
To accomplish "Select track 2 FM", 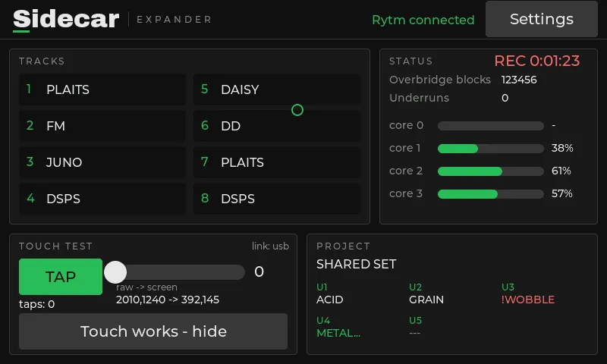I will (102, 126).
